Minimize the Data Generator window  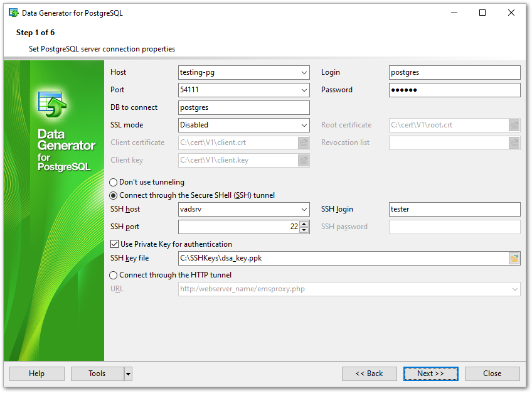click(454, 13)
